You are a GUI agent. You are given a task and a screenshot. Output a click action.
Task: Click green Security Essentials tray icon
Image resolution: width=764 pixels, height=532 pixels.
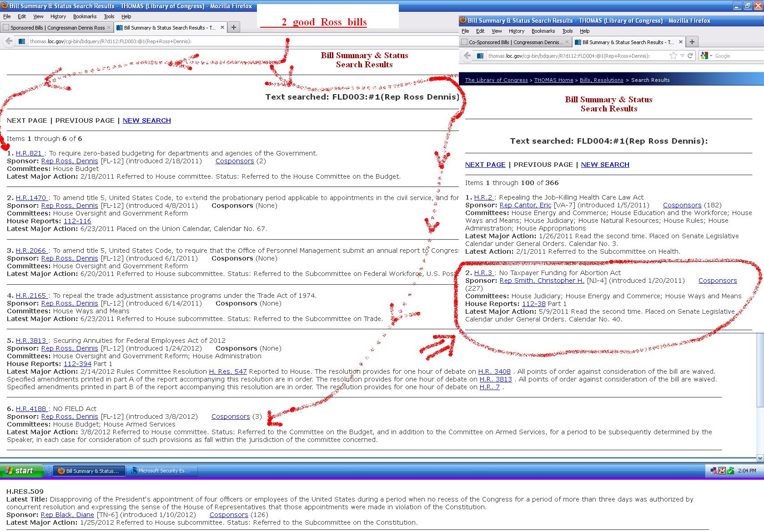[x=730, y=471]
